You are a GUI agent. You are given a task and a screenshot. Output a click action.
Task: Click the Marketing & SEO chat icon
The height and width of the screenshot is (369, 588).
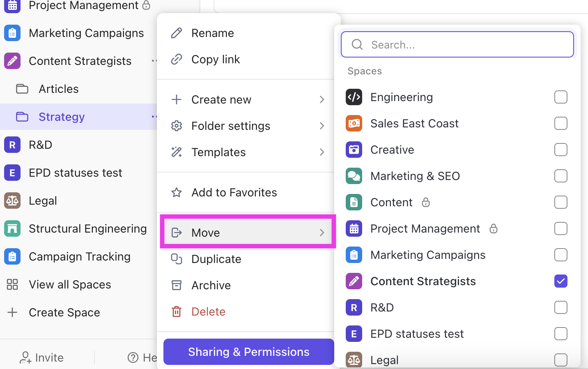[x=354, y=176]
